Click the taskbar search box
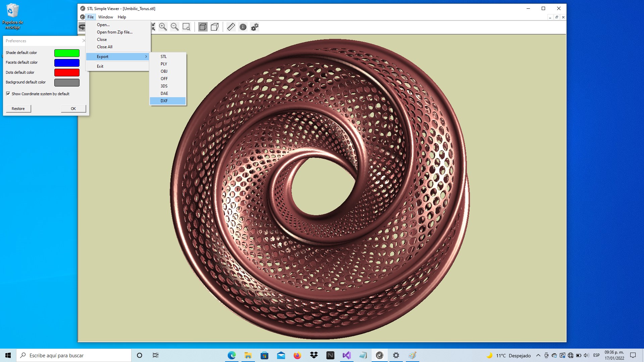This screenshot has height=362, width=644. (x=74, y=355)
